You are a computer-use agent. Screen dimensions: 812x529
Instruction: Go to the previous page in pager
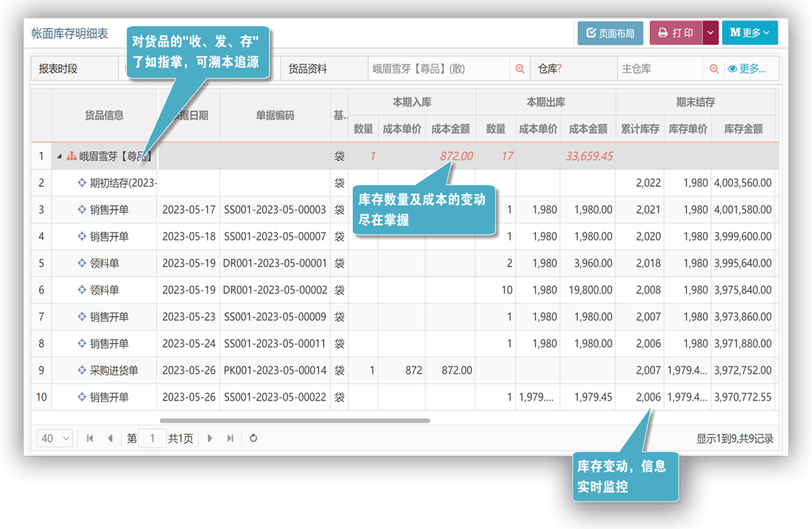click(x=110, y=438)
